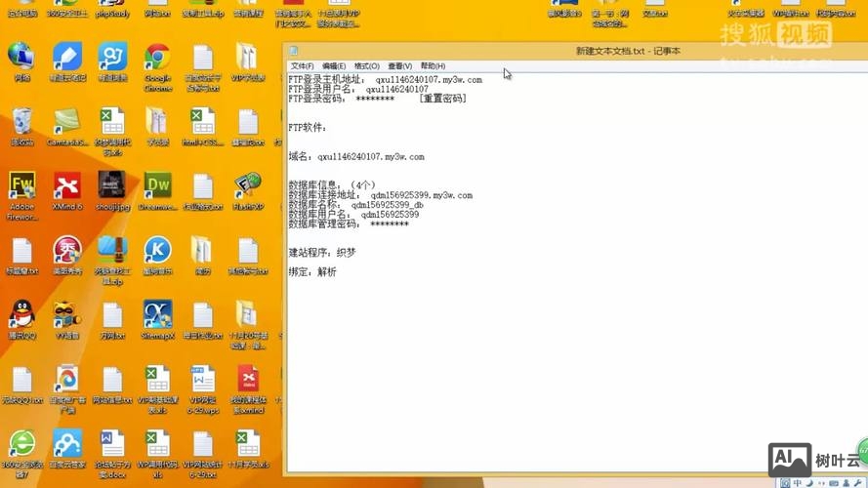Click the 数据库名称 qdm156925399_db line
Screen dimensions: 868x488
[x=356, y=205]
